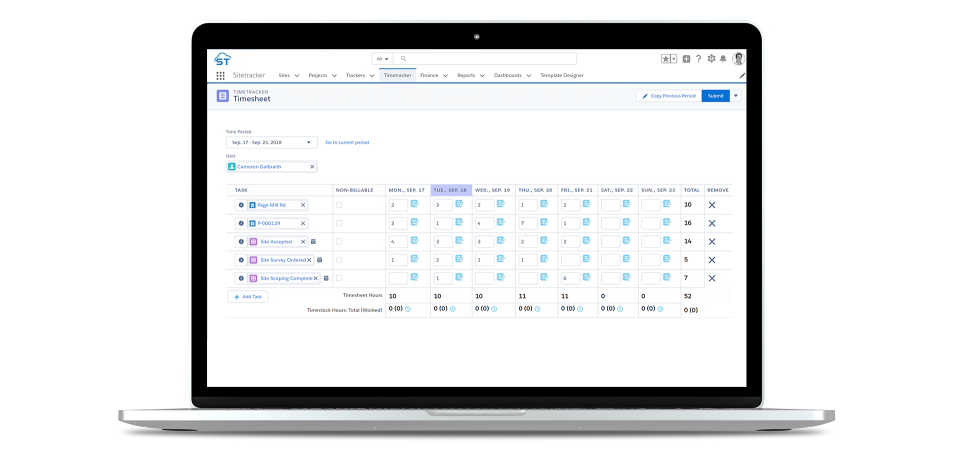Image resolution: width=960 pixels, height=463 pixels.
Task: Open the Finance tab
Action: click(x=429, y=75)
